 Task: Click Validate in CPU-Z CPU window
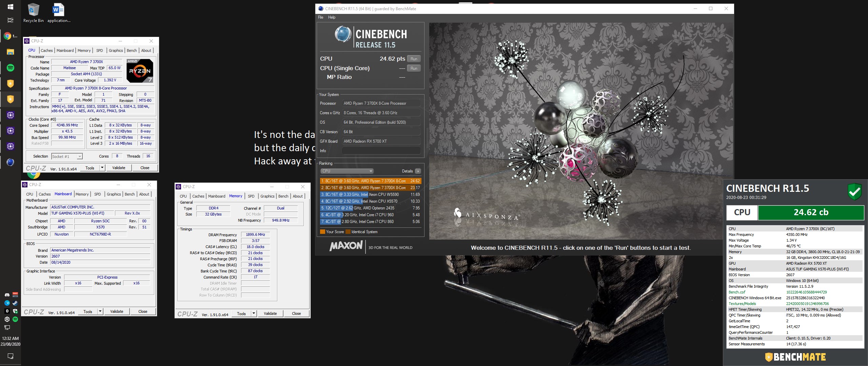tap(119, 168)
